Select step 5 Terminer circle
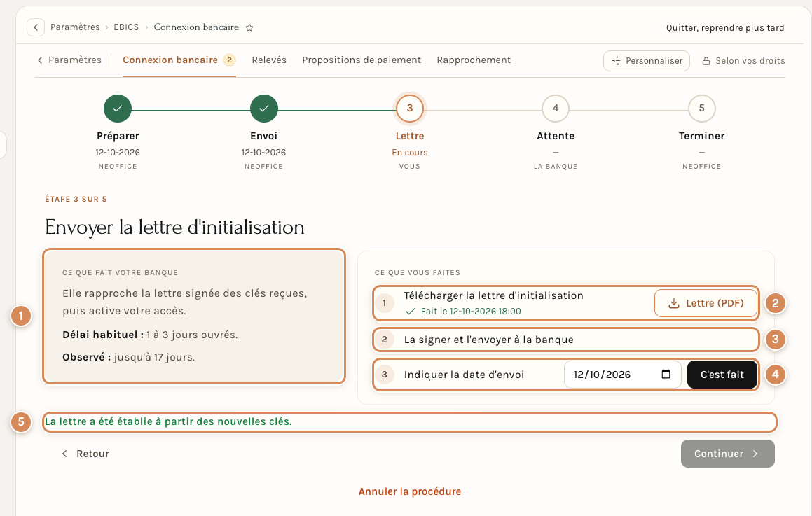The height and width of the screenshot is (516, 812). pos(702,108)
